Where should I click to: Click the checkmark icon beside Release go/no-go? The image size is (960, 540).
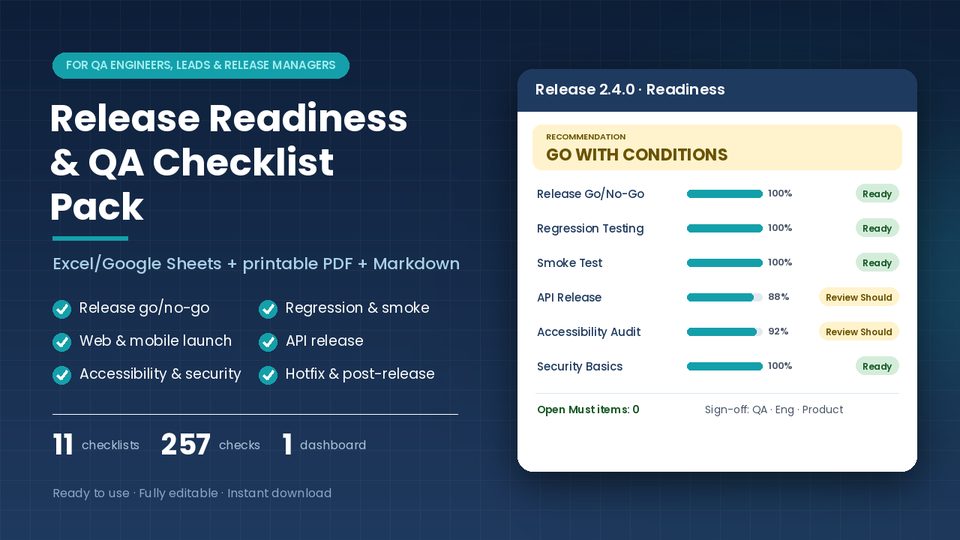[62, 309]
